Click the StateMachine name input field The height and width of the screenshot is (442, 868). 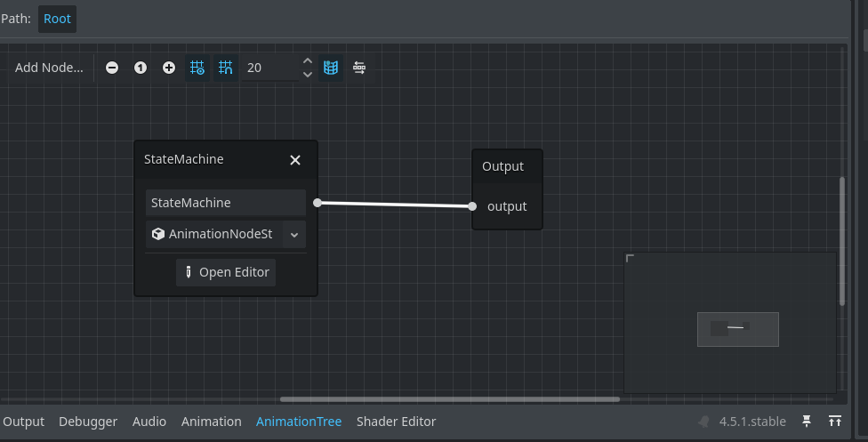225,203
